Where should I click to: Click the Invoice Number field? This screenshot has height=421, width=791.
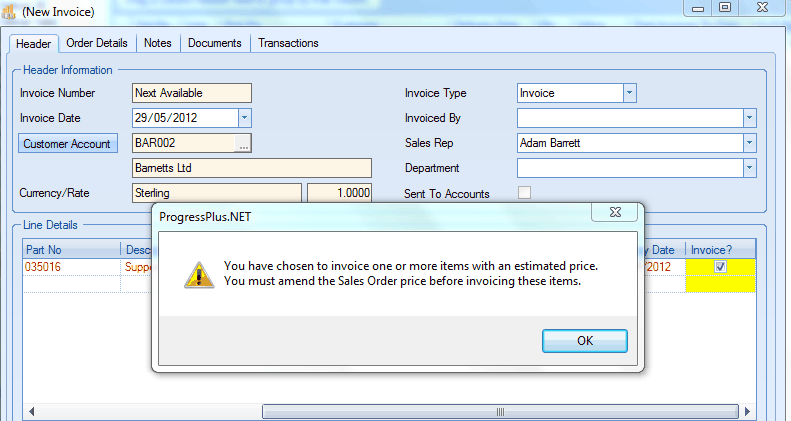coord(192,93)
